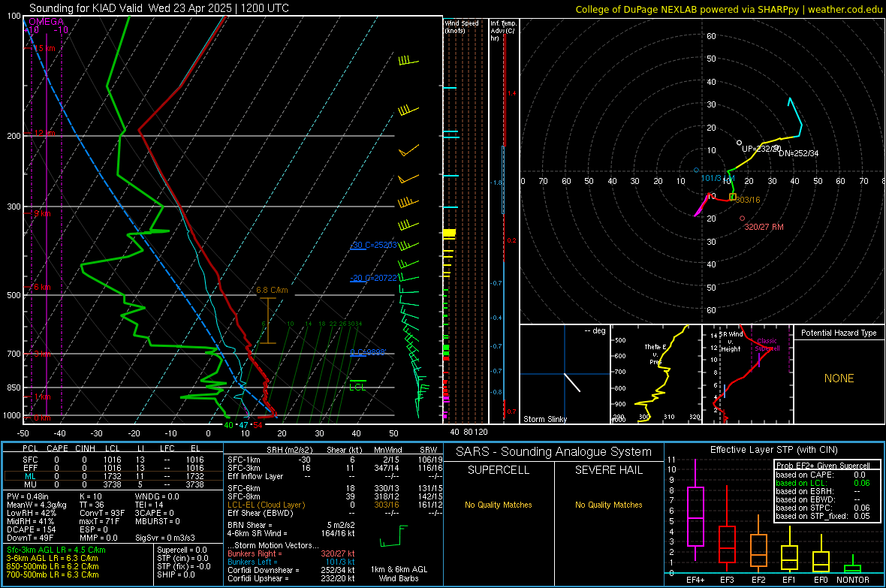Select the highlighted ML parcel row

pyautogui.click(x=113, y=476)
